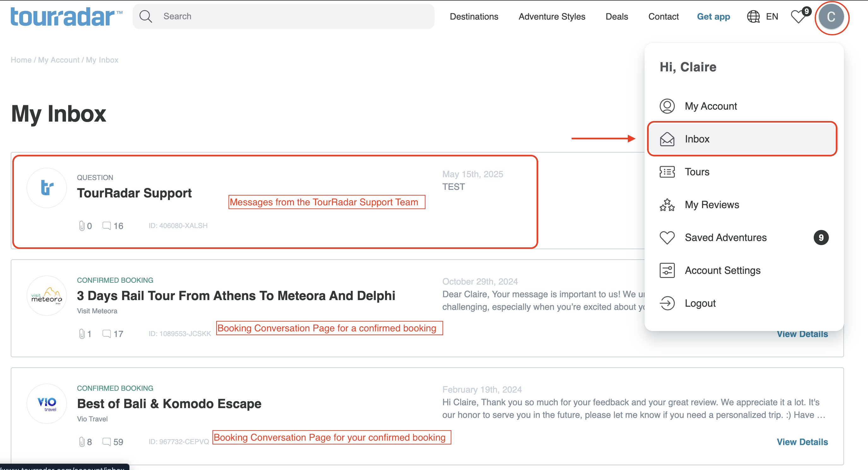Click the Account Settings sliders icon

(x=667, y=270)
